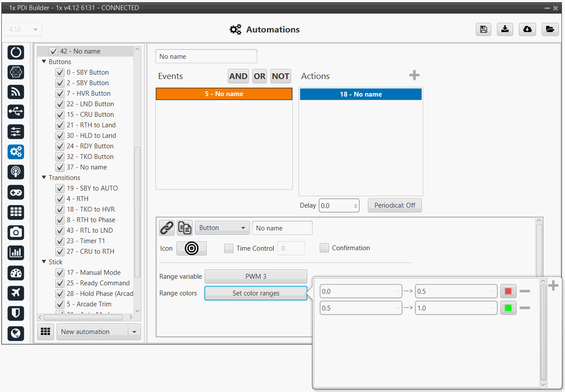Click the red color swatch

[508, 291]
